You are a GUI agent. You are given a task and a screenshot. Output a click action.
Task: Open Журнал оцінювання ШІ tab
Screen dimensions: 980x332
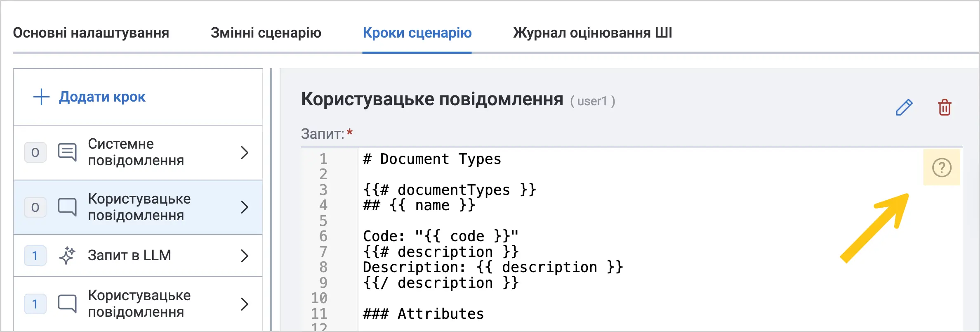[x=593, y=33]
